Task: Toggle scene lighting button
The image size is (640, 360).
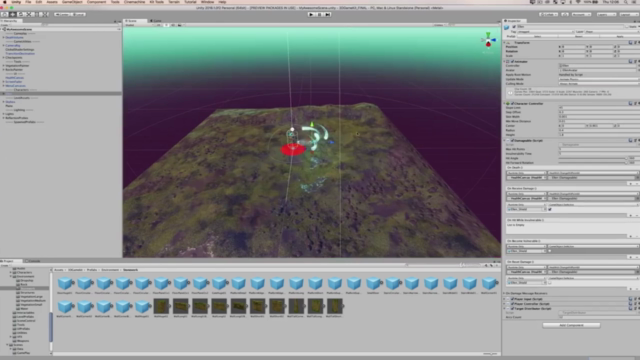Action: (x=167, y=25)
